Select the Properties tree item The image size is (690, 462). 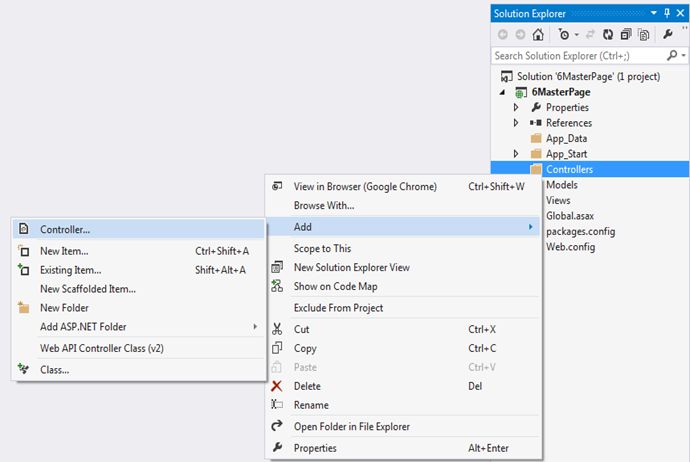(567, 107)
